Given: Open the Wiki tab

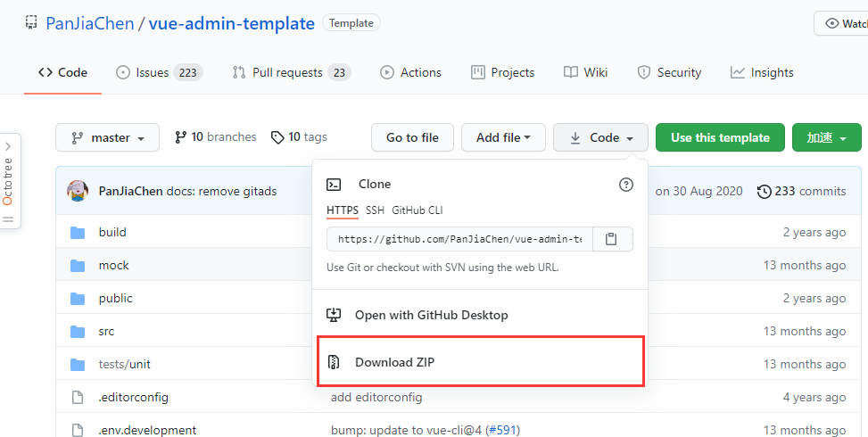Looking at the screenshot, I should click(585, 72).
